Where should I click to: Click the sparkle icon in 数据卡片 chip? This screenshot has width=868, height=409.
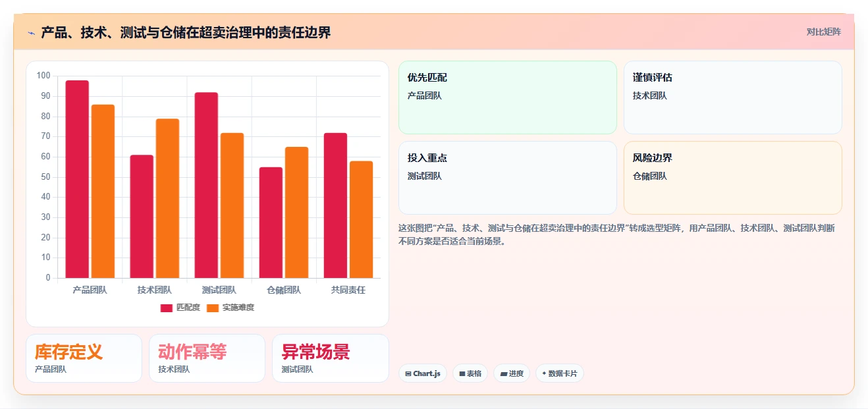[544, 373]
